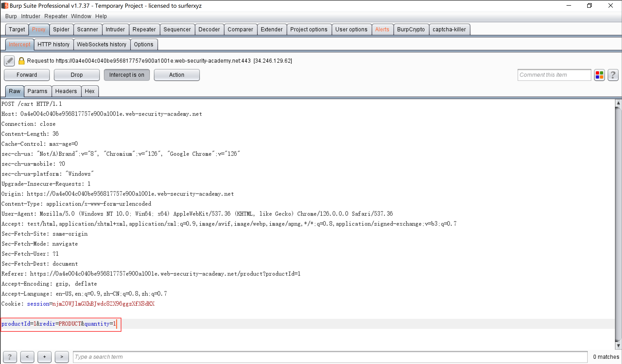
Task: Click the pencil edit icon on toolbar
Action: 10,61
